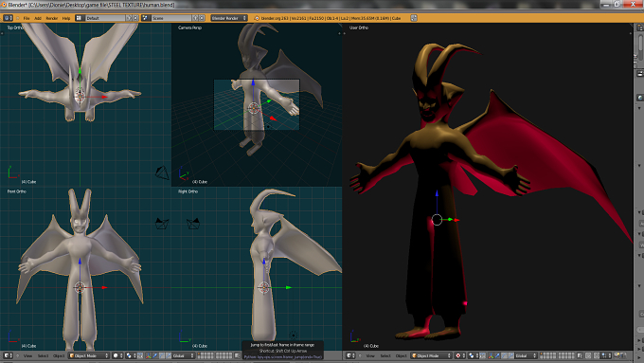Open the Select menu in left viewport header

click(x=44, y=355)
